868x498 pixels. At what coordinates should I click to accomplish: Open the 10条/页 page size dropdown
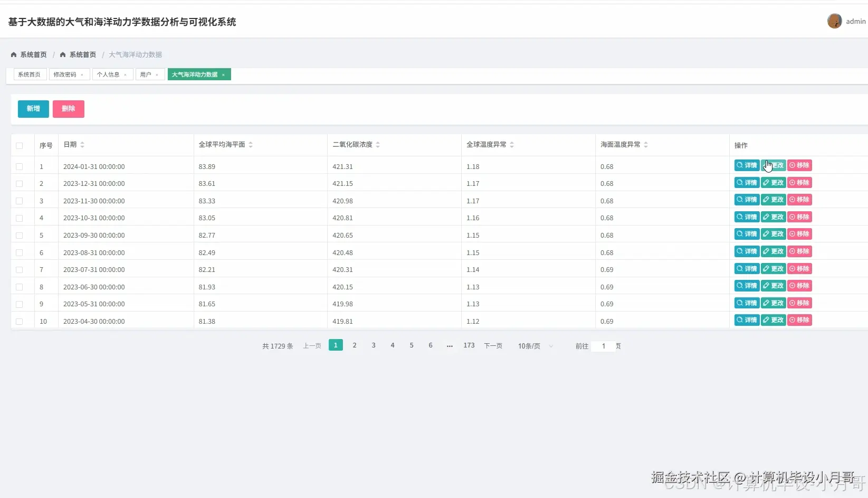535,346
